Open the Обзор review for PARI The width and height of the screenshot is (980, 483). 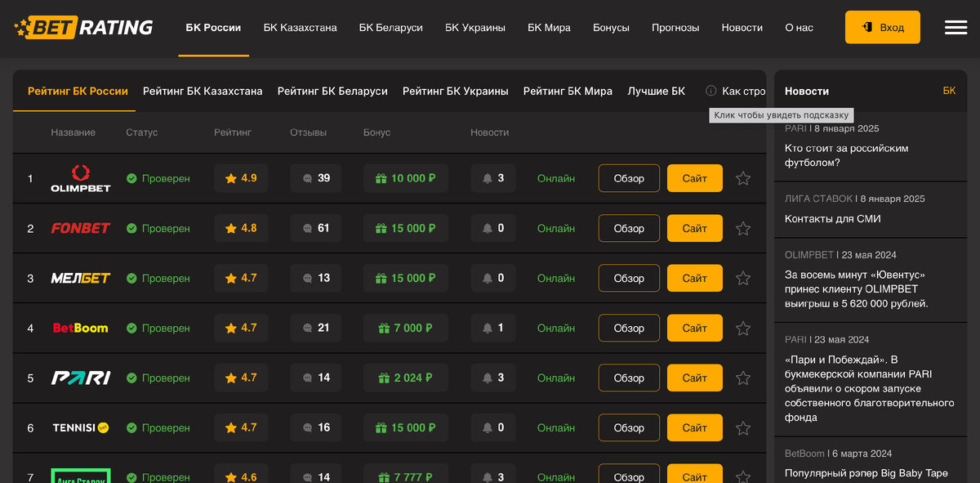[x=629, y=378]
